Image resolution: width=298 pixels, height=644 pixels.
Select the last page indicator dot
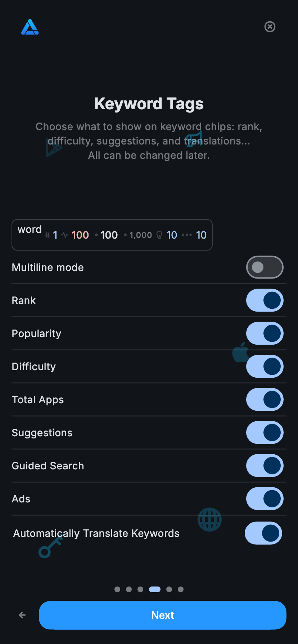click(181, 589)
